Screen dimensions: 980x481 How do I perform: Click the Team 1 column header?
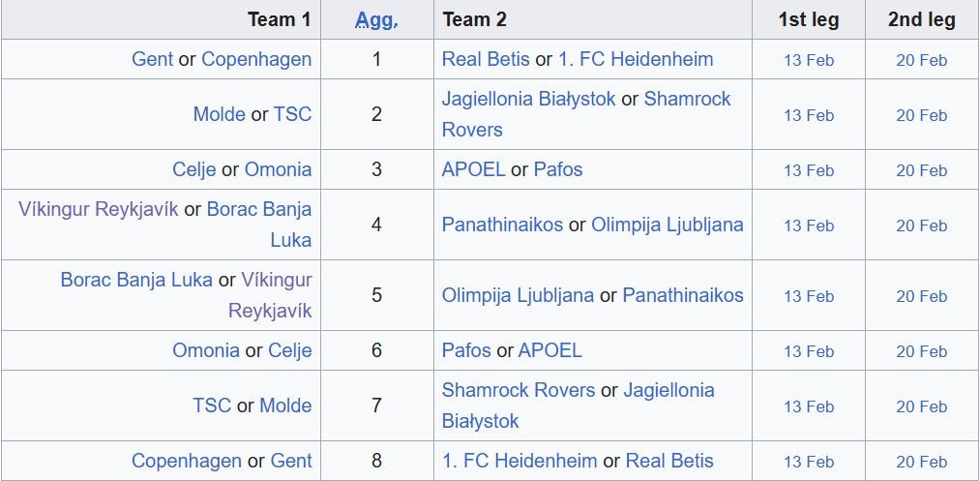pyautogui.click(x=280, y=19)
